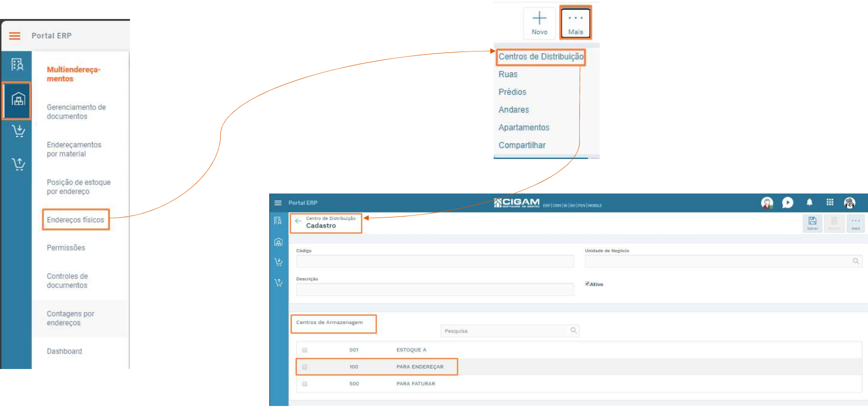The height and width of the screenshot is (407, 868).
Task: Open the hamburger menu in the large Portal ERP sidebar
Action: [15, 36]
